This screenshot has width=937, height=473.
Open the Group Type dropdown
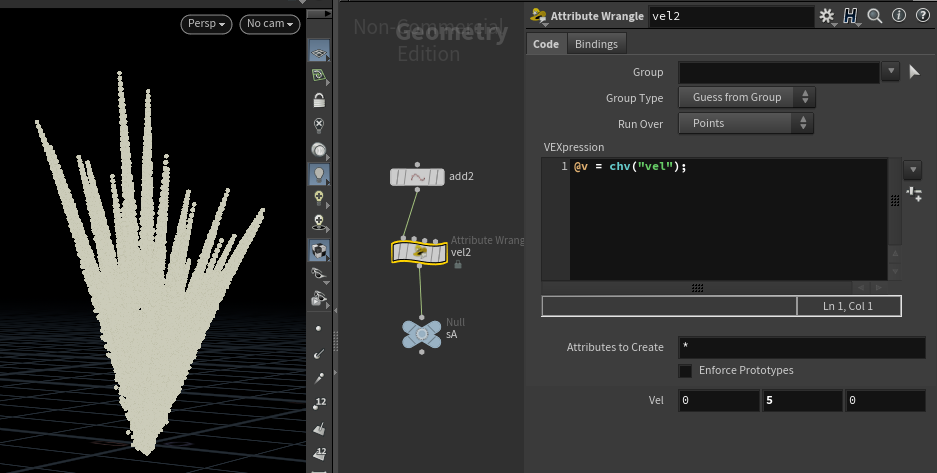point(746,97)
